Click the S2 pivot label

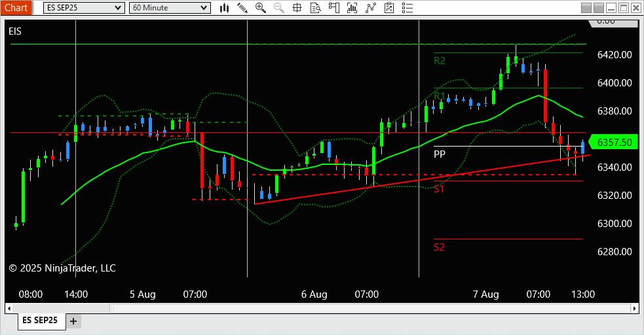(439, 247)
